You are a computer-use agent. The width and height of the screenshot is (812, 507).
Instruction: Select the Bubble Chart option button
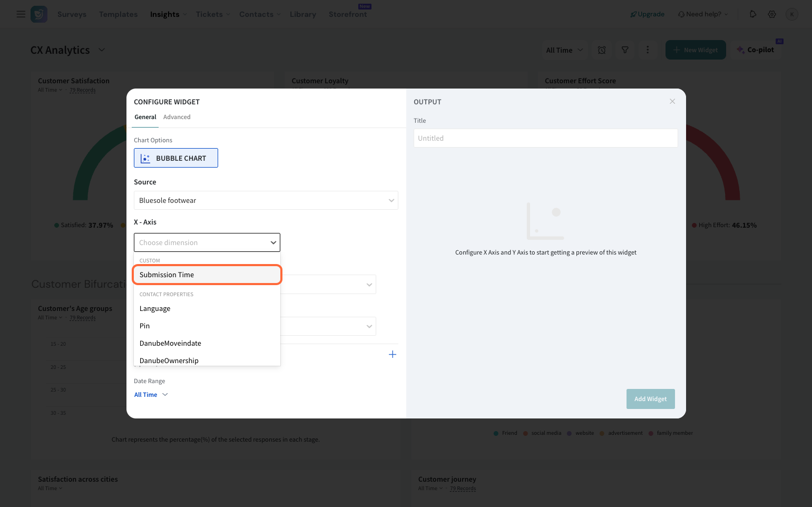pos(175,158)
